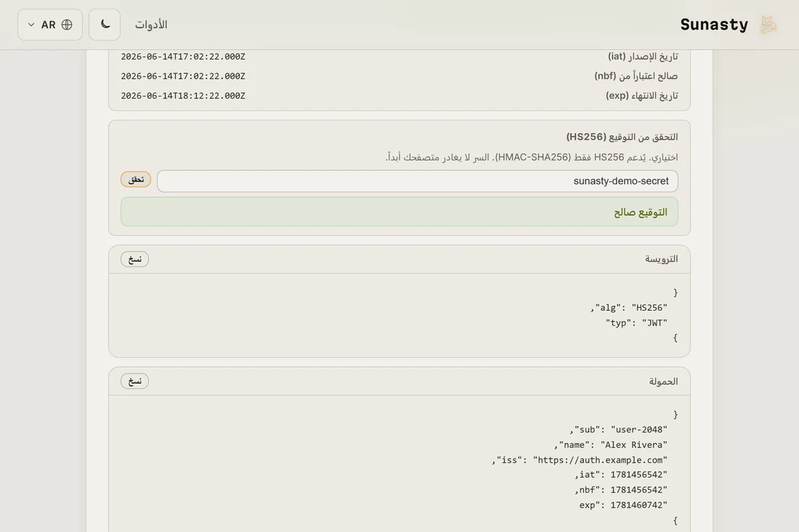Select the nbf timestamp value 2026-06-14T17:02:22.000Z

coord(183,76)
